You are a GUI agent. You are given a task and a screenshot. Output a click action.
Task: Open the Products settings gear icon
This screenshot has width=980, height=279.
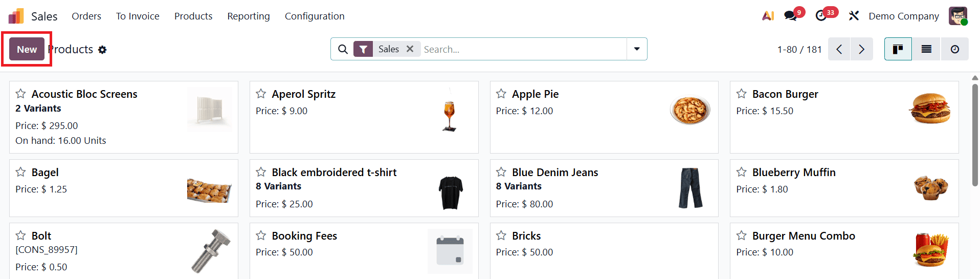click(x=102, y=50)
